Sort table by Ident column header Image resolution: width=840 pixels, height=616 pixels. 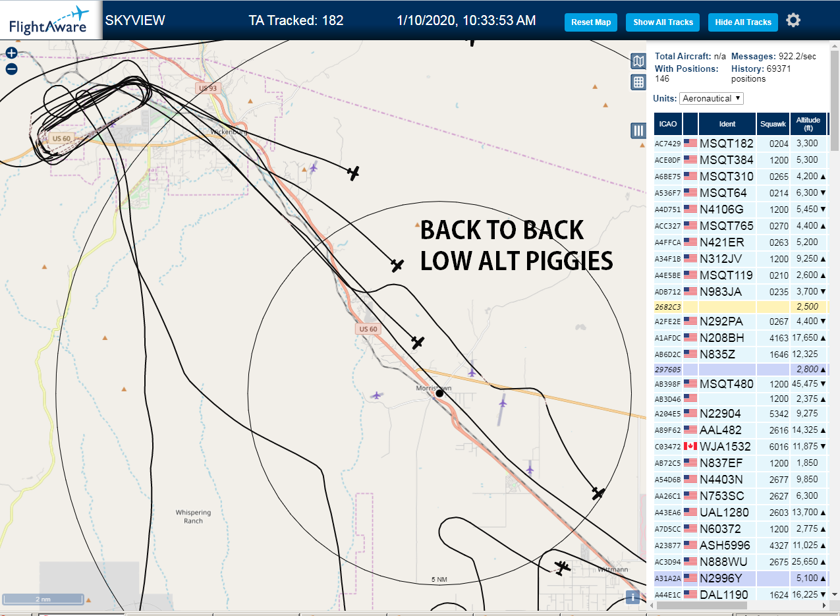[x=727, y=124]
